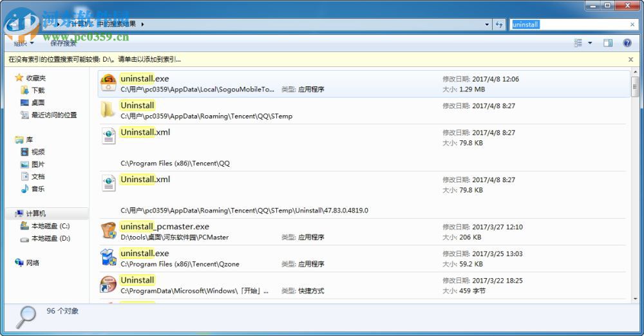Select the Uninstall shortcut icon

tap(108, 285)
